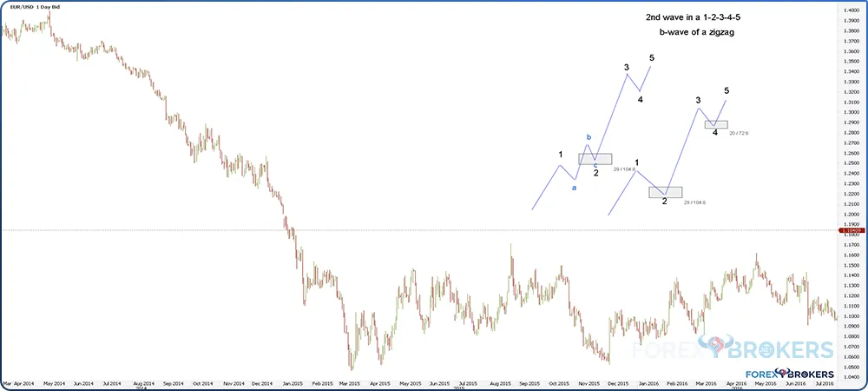The height and width of the screenshot is (391, 868).
Task: Select the wave 3 label of right pattern
Action: [698, 101]
